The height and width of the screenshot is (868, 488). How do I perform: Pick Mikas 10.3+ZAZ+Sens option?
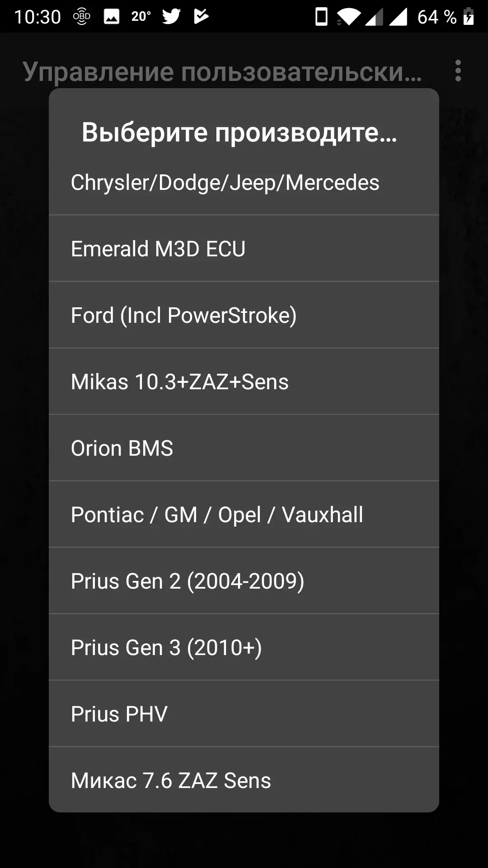[244, 382]
